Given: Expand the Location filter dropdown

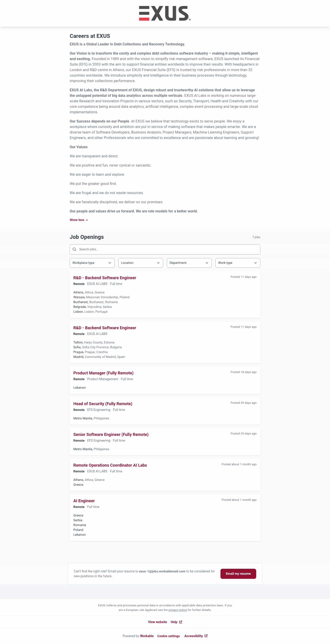Looking at the screenshot, I should click(x=140, y=263).
